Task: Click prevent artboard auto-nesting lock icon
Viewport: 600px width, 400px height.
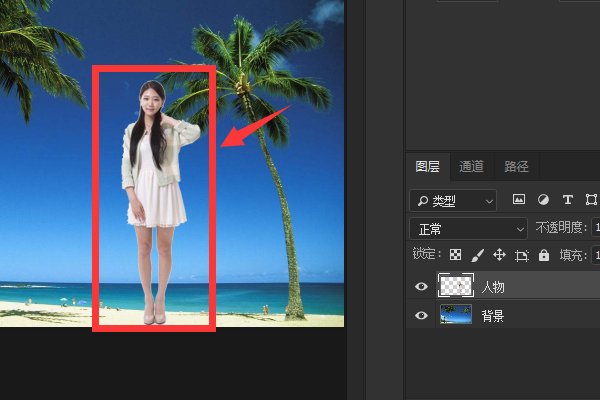Action: pyautogui.click(x=521, y=256)
